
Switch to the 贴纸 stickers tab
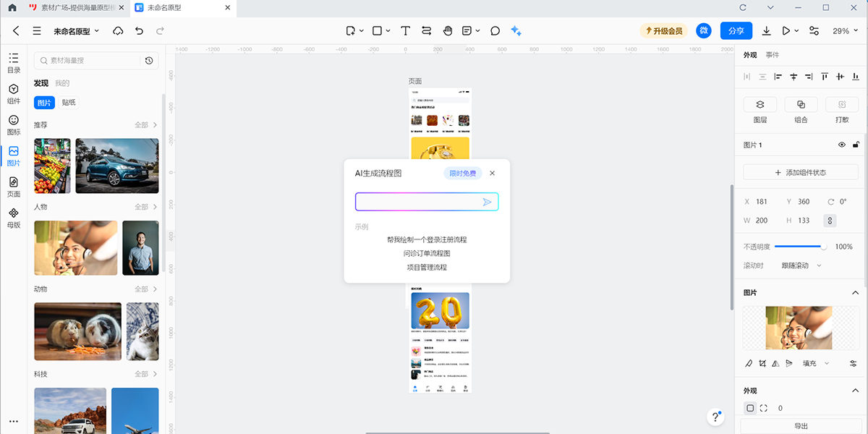click(x=69, y=103)
